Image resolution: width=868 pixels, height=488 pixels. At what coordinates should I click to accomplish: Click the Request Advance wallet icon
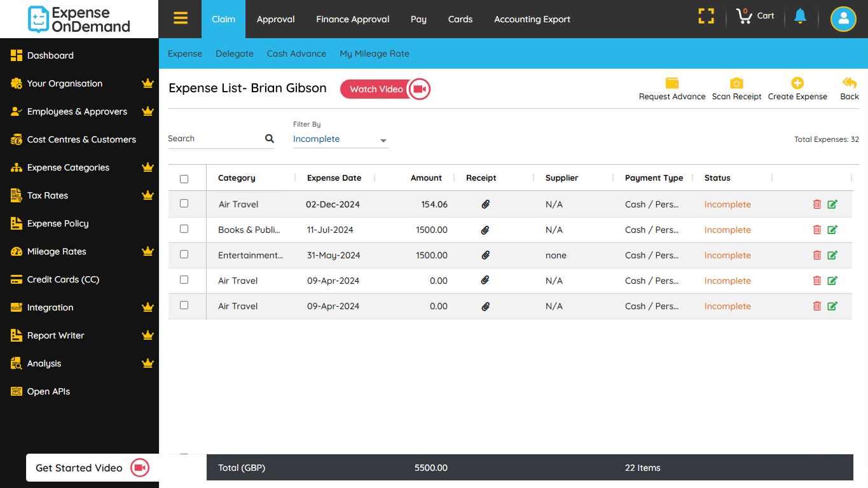pyautogui.click(x=672, y=83)
